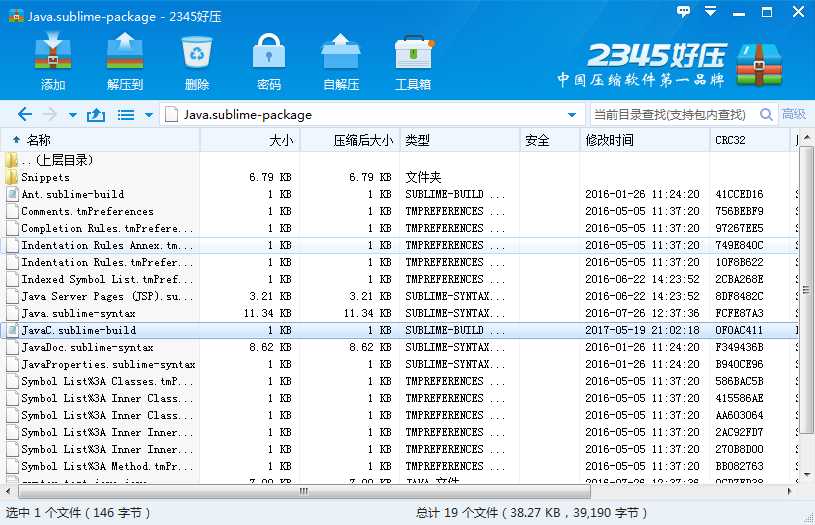Screen dimensions: 815x525
Task: Click the scroll down arrow
Action: tap(806, 474)
